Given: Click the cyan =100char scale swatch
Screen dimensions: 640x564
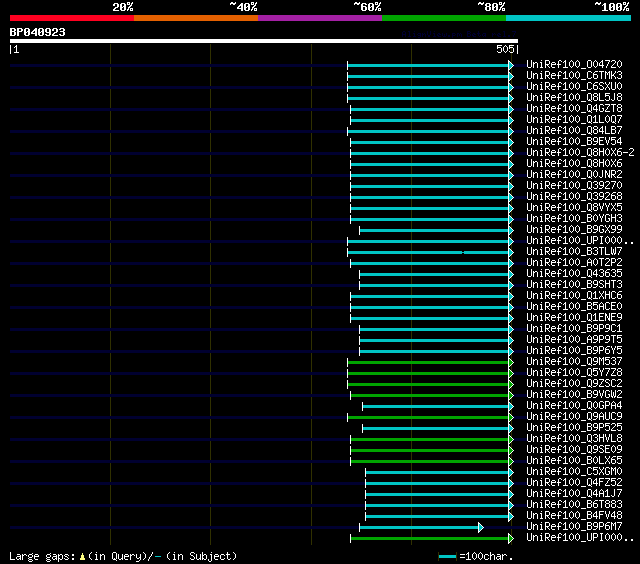Looking at the screenshot, I should (x=447, y=556).
